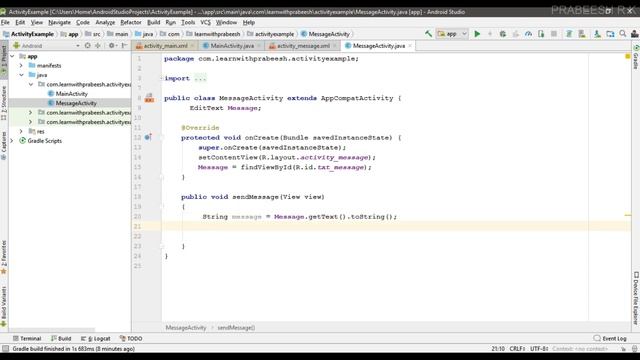The image size is (640, 360).
Task: Open Project panel settings gear icon
Action: 112,46
